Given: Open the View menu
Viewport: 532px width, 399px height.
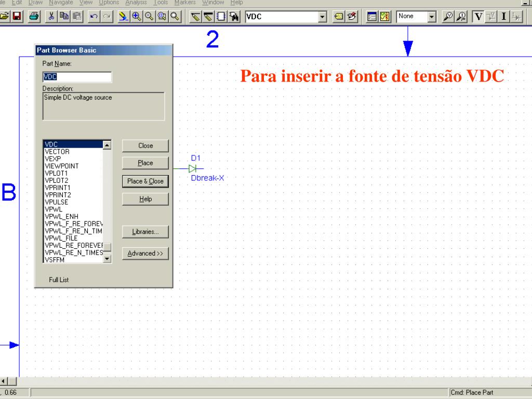Looking at the screenshot, I should (86, 3).
